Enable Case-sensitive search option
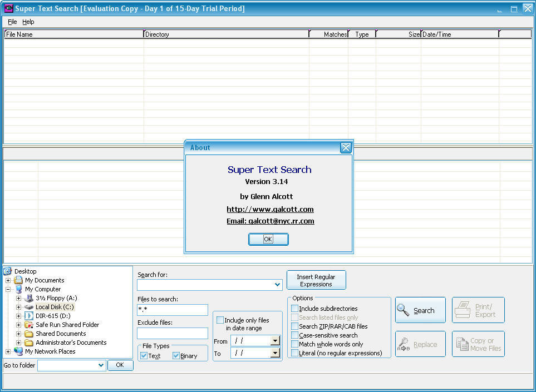536x392 pixels. tap(294, 335)
